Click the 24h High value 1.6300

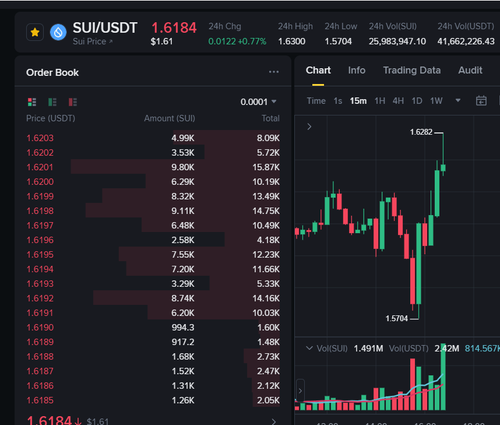point(292,41)
